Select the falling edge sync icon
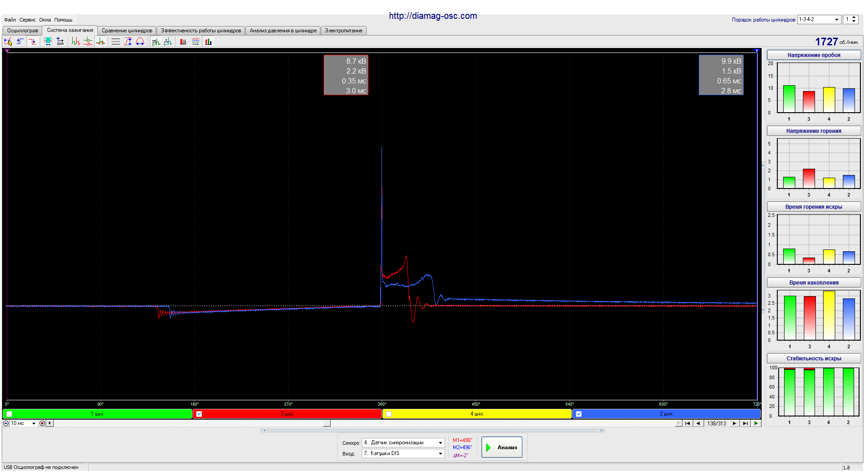Image resolution: width=868 pixels, height=473 pixels. click(x=32, y=42)
